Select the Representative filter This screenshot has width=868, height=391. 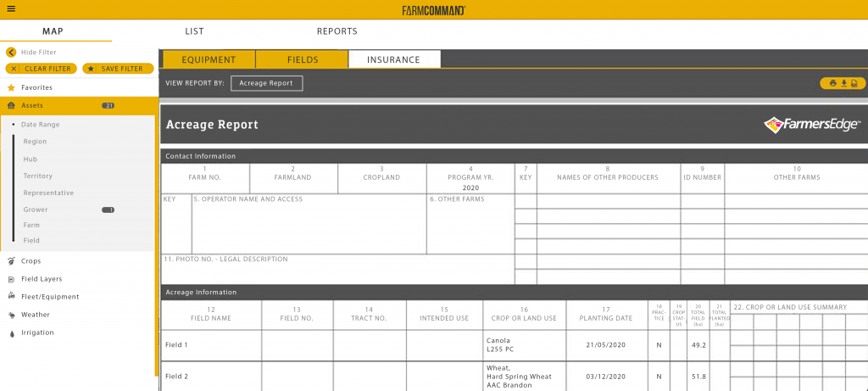(48, 193)
